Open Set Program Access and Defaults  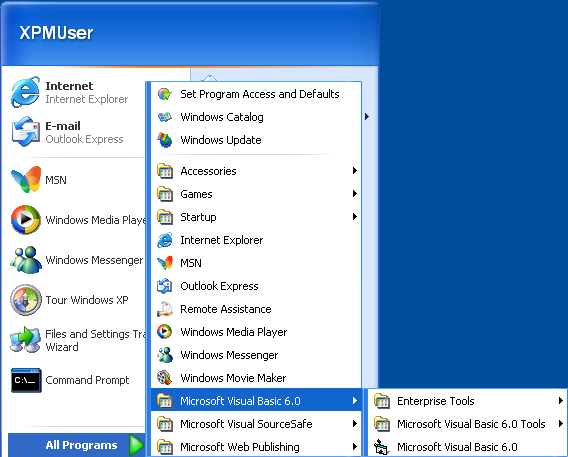pos(256,94)
